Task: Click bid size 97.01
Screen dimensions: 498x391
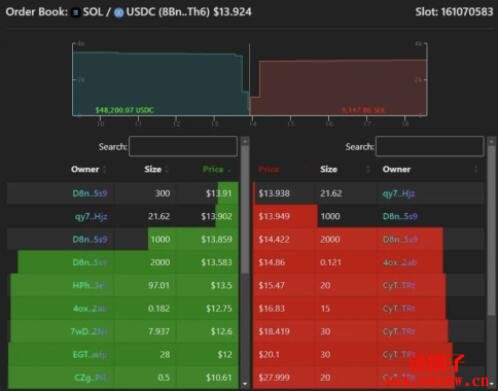Action: coord(159,285)
